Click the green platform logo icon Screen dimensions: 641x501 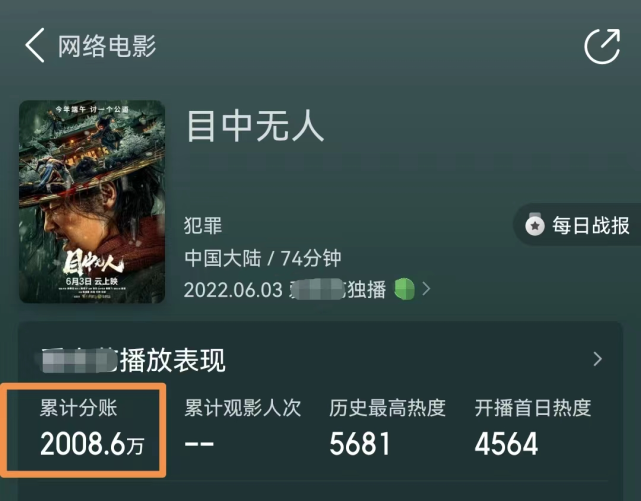tap(404, 289)
